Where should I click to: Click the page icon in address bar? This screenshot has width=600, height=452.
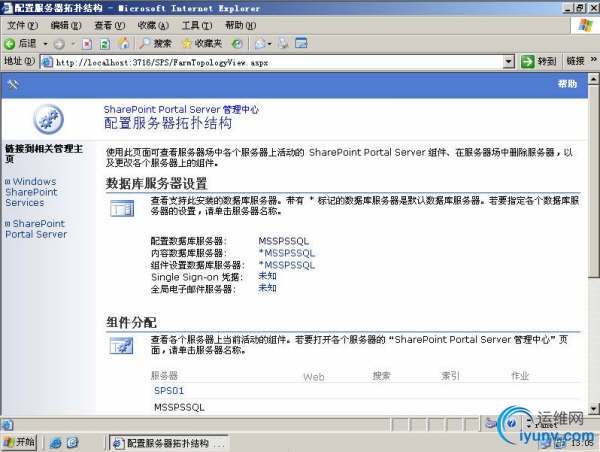(47, 62)
